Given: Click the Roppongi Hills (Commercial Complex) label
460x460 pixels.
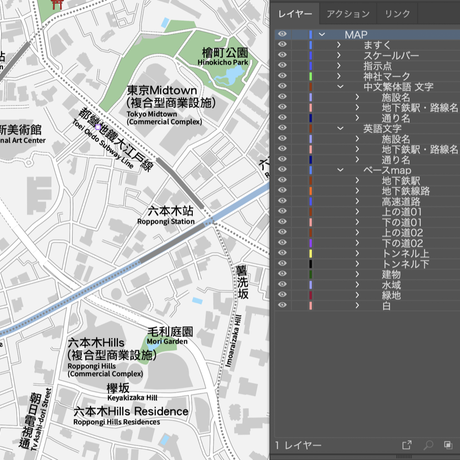Looking at the screenshot, I should pyautogui.click(x=105, y=370).
